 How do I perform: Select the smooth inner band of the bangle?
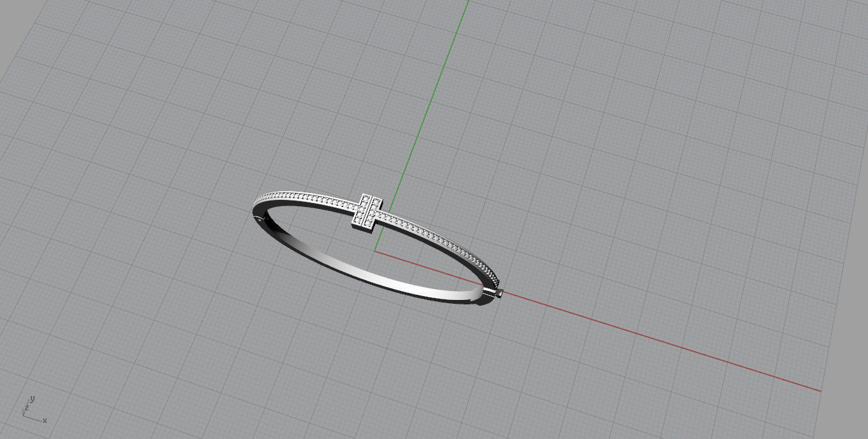click(x=378, y=272)
